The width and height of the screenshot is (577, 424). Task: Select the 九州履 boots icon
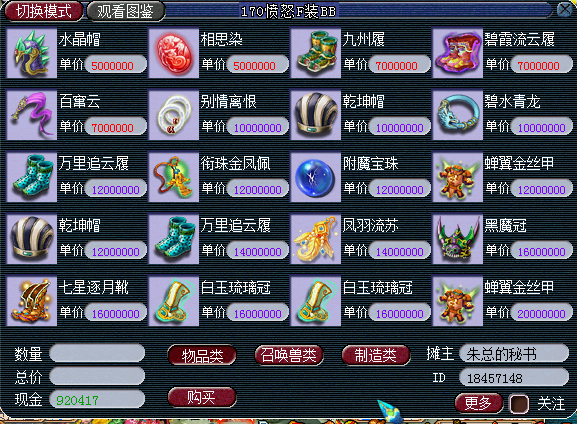click(x=316, y=53)
